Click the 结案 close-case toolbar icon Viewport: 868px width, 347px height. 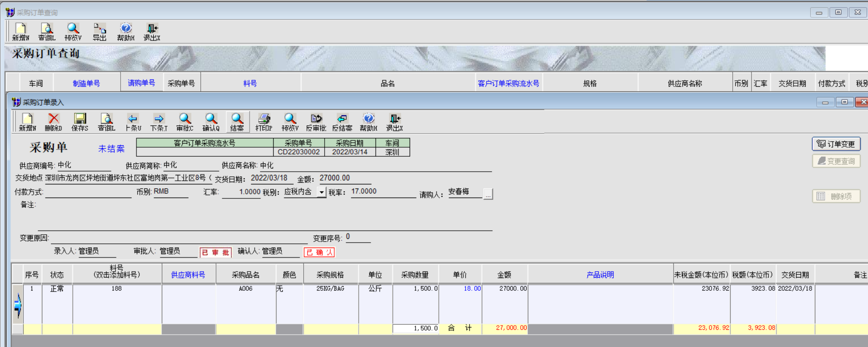tap(237, 122)
